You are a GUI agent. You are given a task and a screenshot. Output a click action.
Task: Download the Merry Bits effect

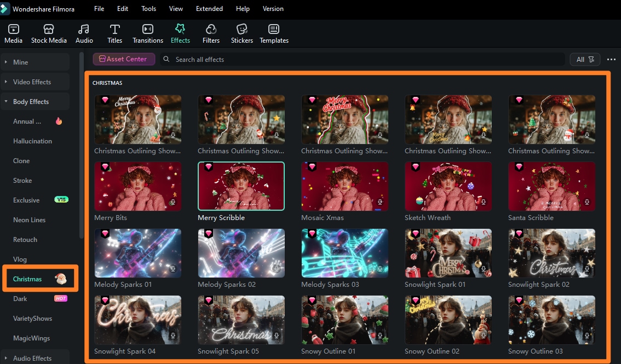tap(173, 202)
